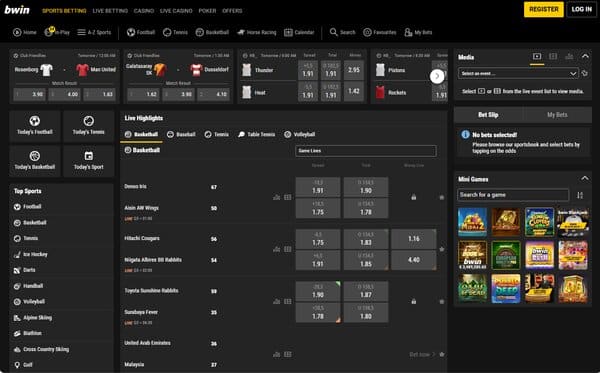Show video stream view in Media panel

[537, 57]
